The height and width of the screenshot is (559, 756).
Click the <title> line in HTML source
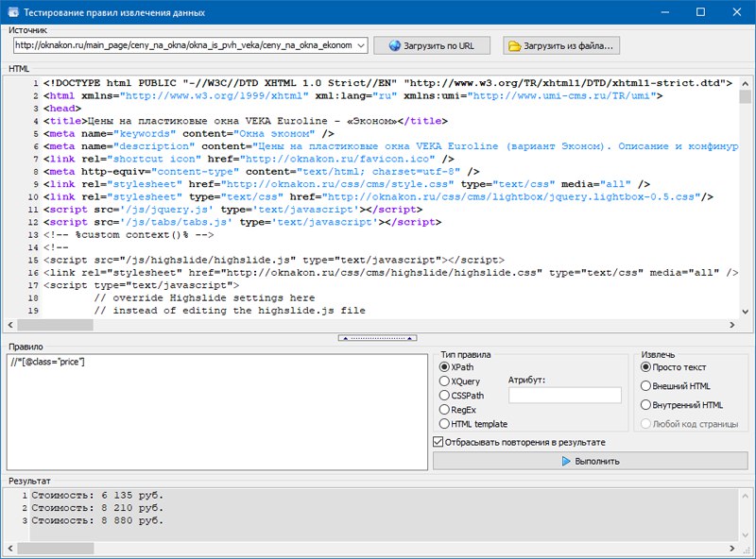(x=246, y=121)
